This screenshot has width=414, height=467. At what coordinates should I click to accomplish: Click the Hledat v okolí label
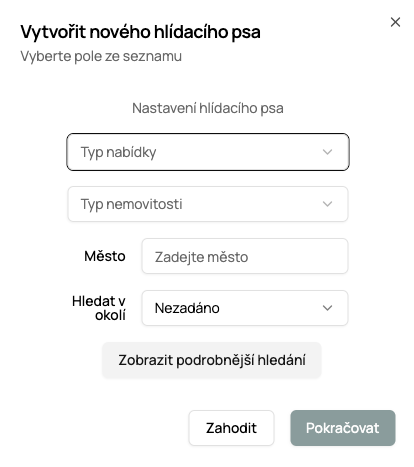(x=99, y=308)
